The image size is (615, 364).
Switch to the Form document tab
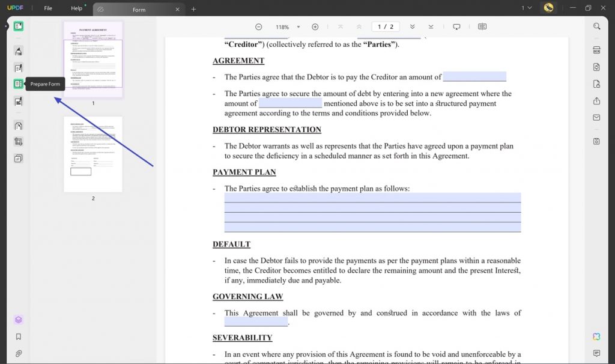click(x=139, y=10)
